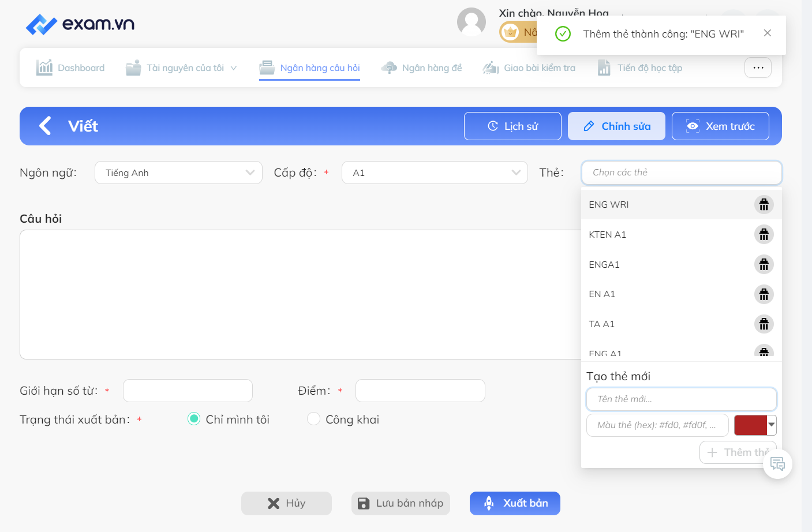
Task: Open the Tiến độ học tập tab
Action: click(x=639, y=68)
